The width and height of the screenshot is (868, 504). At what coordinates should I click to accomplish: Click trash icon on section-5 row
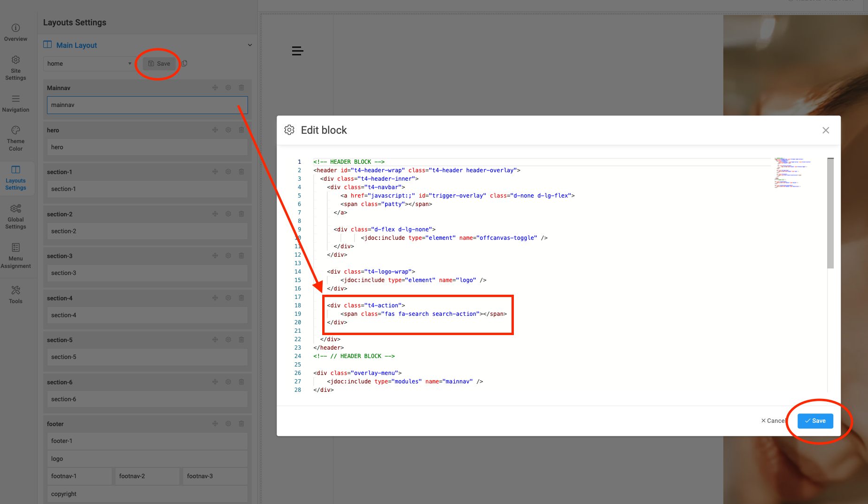click(241, 340)
